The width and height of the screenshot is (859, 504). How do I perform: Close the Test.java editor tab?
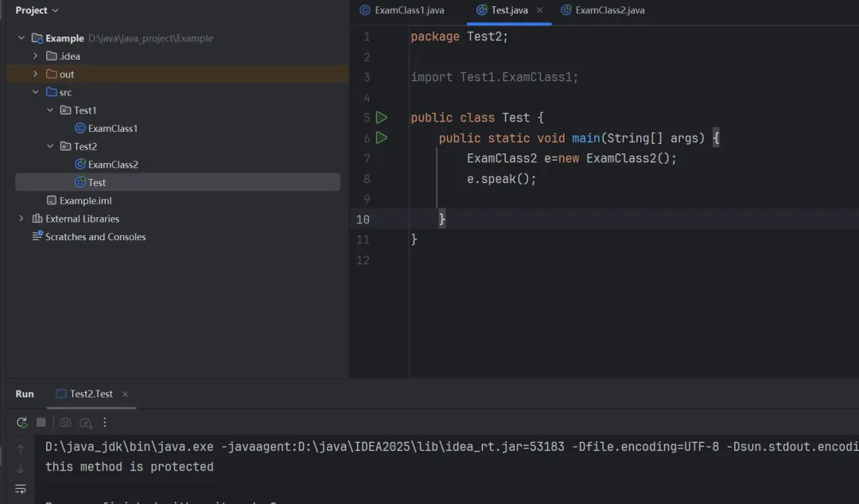coord(539,10)
